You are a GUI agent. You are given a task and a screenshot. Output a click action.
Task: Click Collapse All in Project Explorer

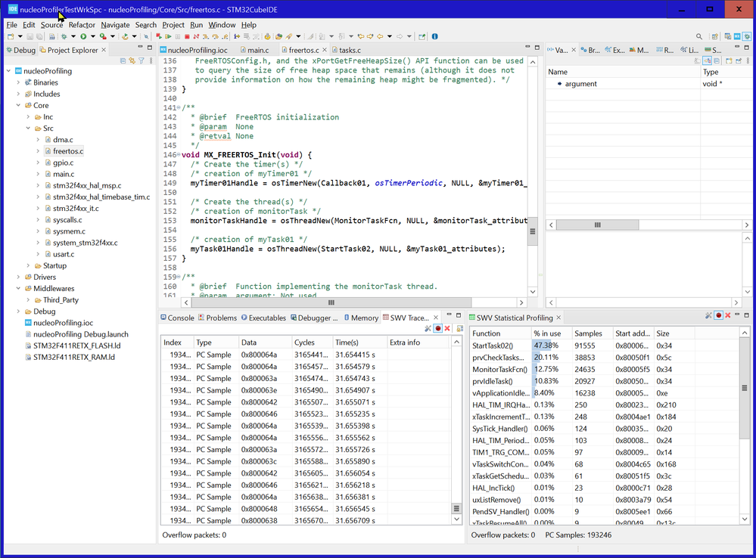[123, 60]
